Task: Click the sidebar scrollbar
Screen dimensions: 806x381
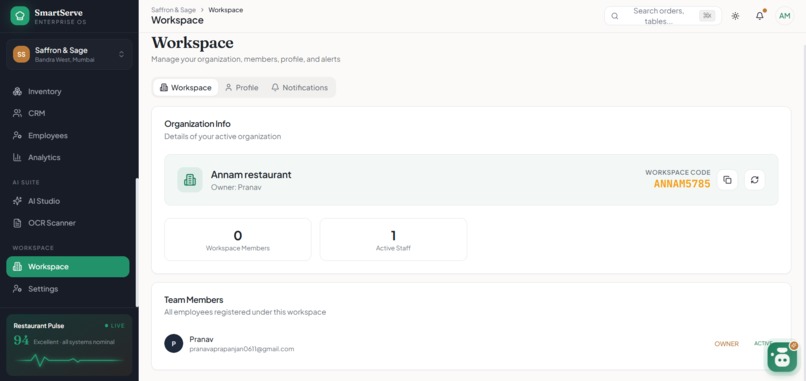Action: (x=137, y=242)
